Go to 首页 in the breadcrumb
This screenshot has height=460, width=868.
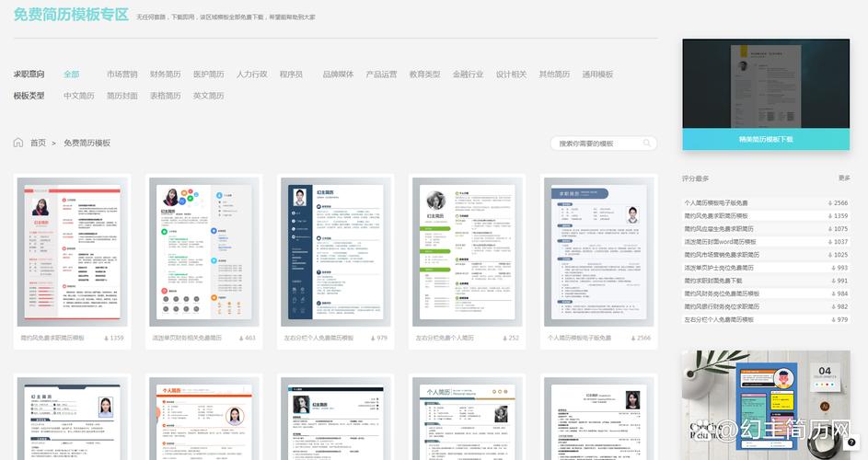38,143
